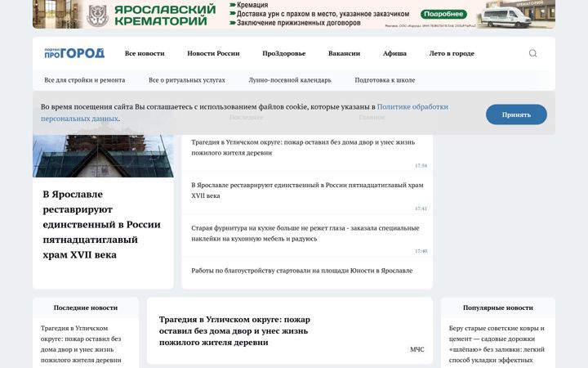The width and height of the screenshot is (588, 368).
Task: Open article Работы по благоустройству площади Юности
Action: [302, 271]
